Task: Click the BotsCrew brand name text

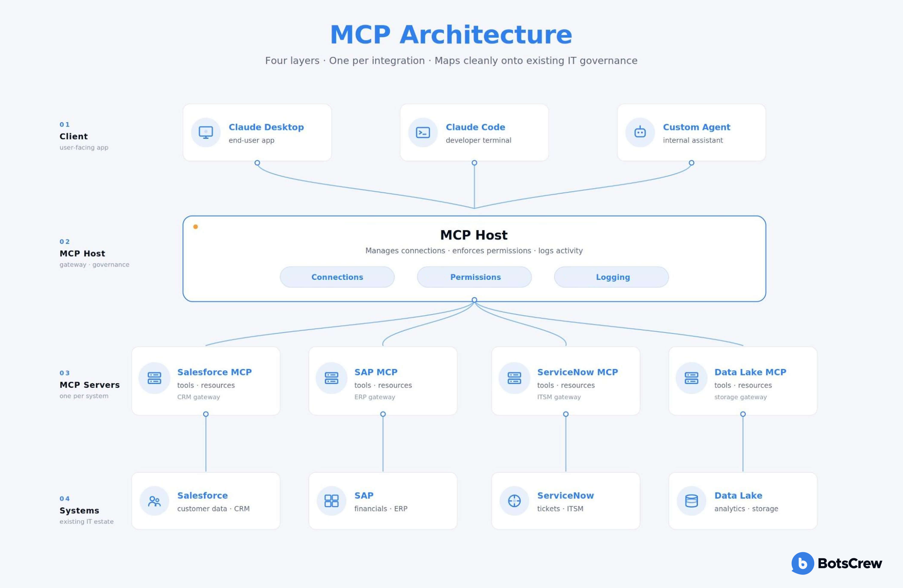Action: (x=850, y=563)
